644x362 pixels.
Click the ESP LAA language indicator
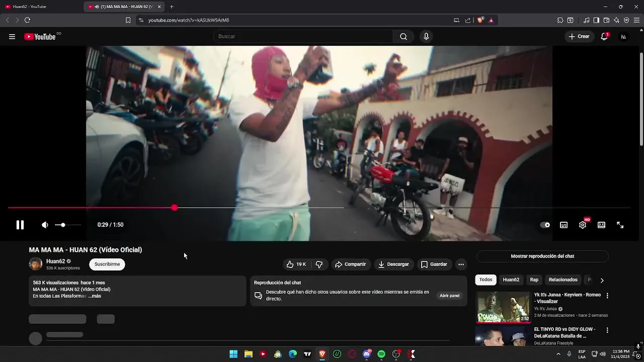[x=582, y=354]
